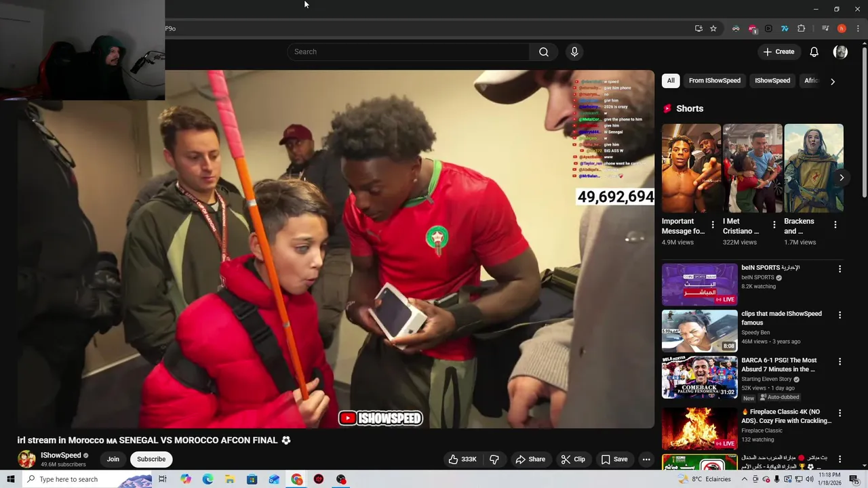Click the 8°C Eclaircies weather widget
Viewport: 868px width, 488px height.
pyautogui.click(x=705, y=479)
